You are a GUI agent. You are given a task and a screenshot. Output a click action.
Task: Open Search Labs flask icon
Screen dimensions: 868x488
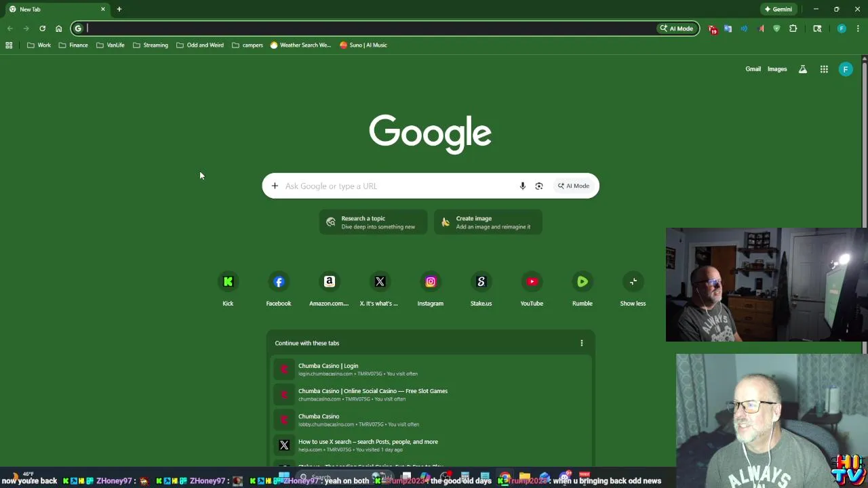803,69
